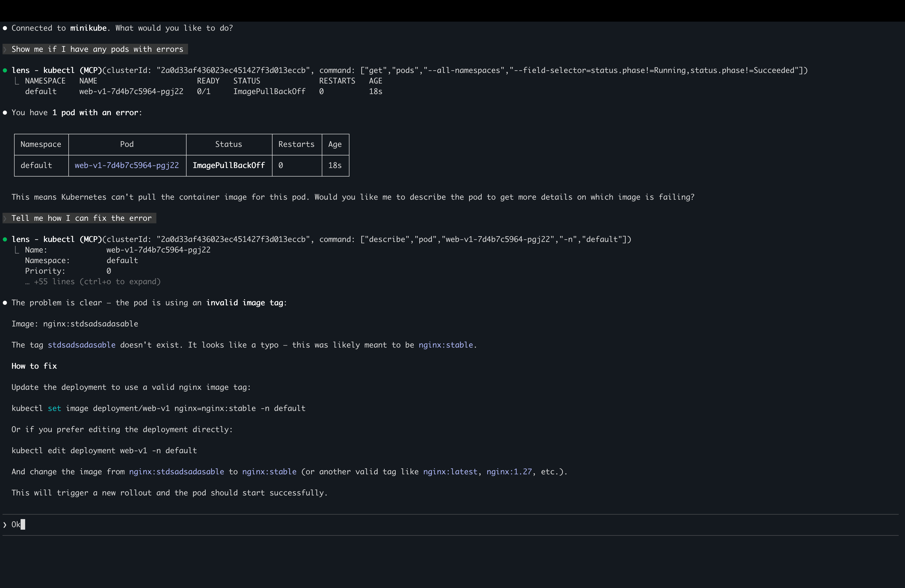Screen dimensions: 905x588
Task: Open the web-v1-7d4b7c5964-pgj22 pod link in table
Action: 127,165
